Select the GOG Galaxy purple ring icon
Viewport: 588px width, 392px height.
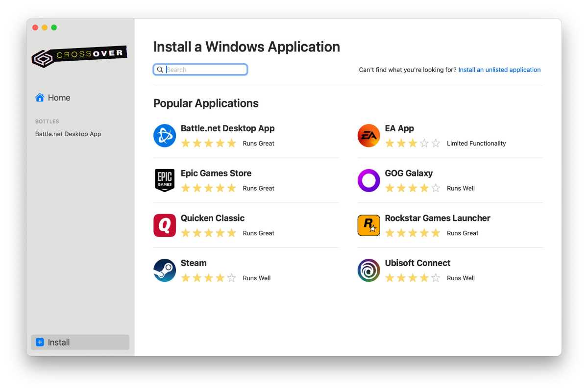click(x=369, y=180)
